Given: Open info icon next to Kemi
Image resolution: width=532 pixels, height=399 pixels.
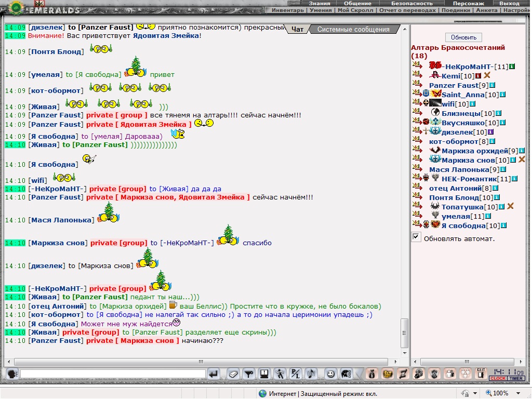Looking at the screenshot, I should coord(478,76).
